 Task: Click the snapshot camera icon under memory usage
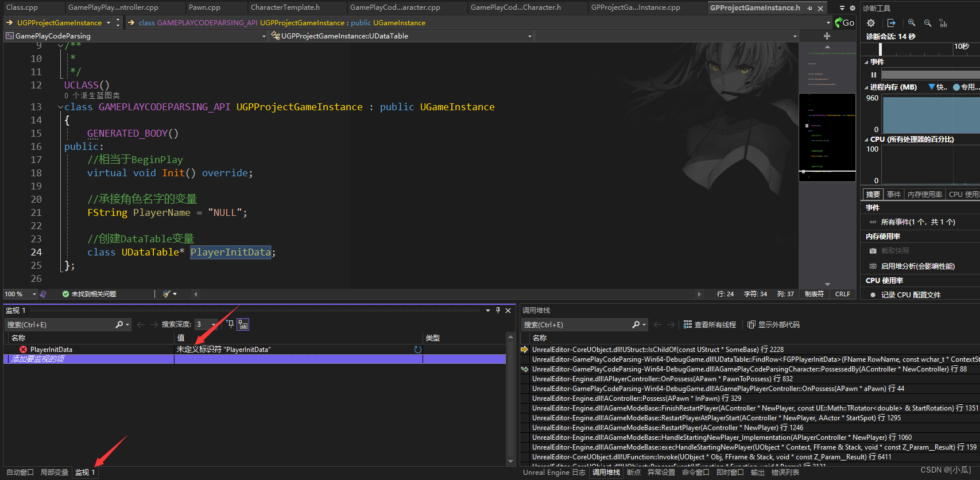click(873, 251)
